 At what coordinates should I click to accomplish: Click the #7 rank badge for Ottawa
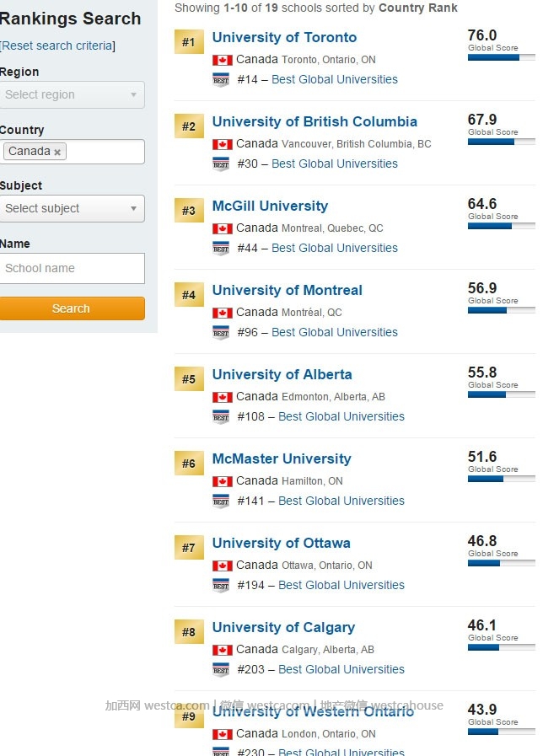(x=189, y=548)
